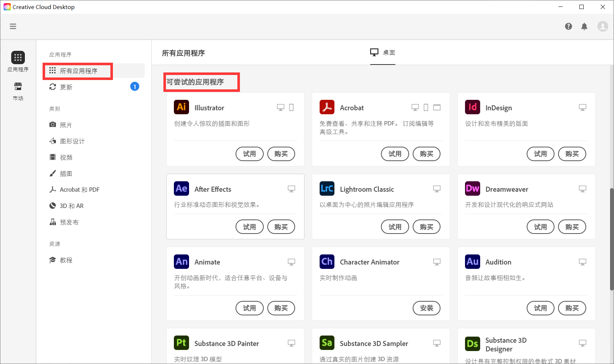Screen dimensions: 614x364
Task: Click the Acrobat app icon
Action: coord(327,107)
